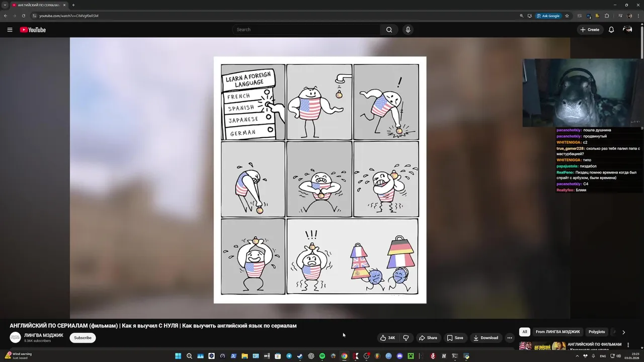Switch the ENG input language indicator
Image resolution: width=644 pixels, height=362 pixels.
[x=603, y=356]
